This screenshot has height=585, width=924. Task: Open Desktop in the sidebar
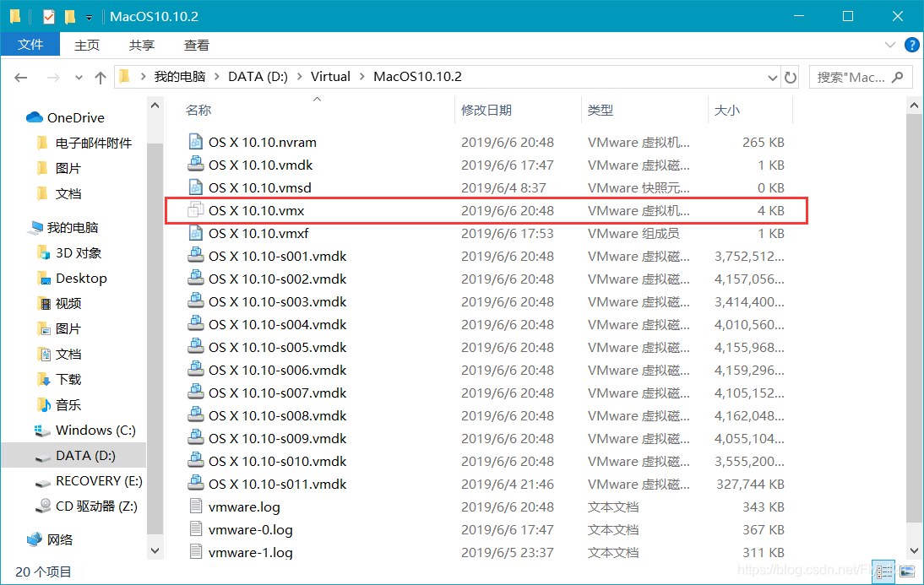(x=81, y=278)
